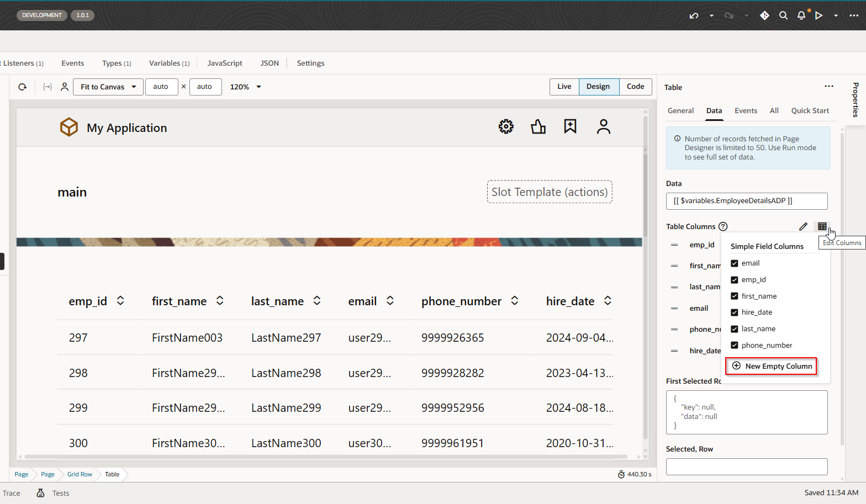The height and width of the screenshot is (504, 866).
Task: Toggle the phone_number column checkbox
Action: [x=735, y=346]
